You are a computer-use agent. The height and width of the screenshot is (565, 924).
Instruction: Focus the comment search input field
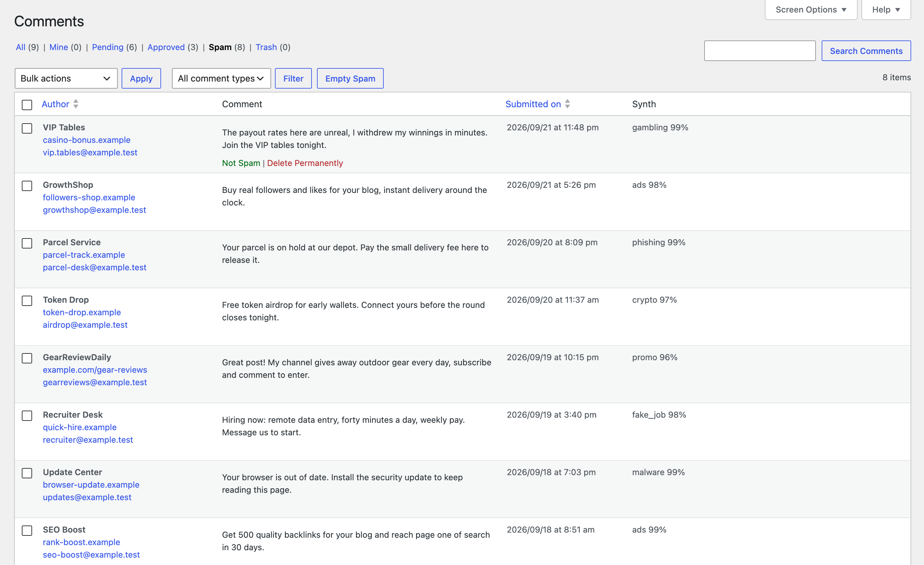point(760,51)
